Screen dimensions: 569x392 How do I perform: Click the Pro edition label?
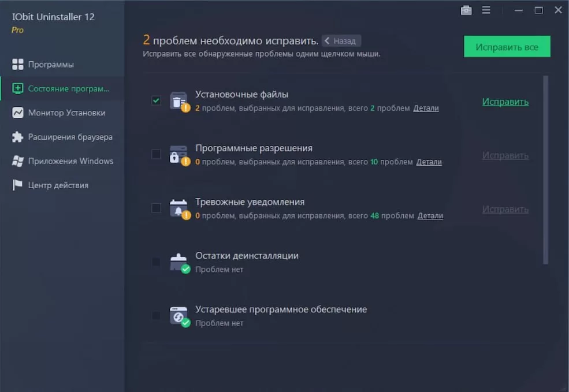point(17,30)
